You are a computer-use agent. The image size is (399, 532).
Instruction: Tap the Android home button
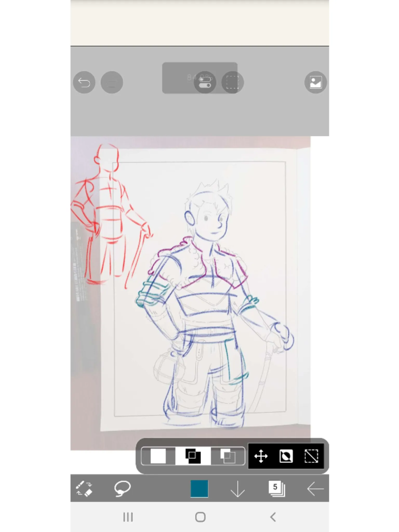200,517
